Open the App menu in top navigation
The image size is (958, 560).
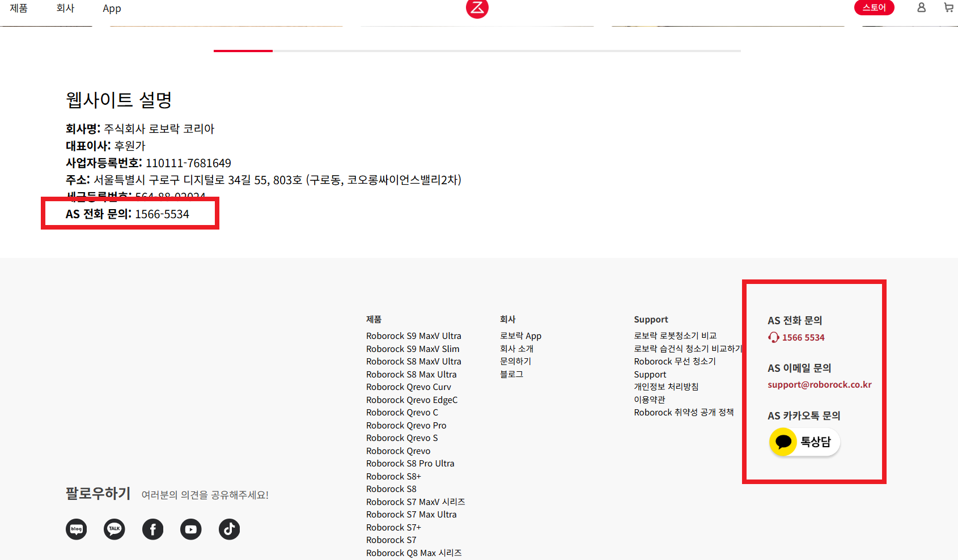pyautogui.click(x=112, y=9)
